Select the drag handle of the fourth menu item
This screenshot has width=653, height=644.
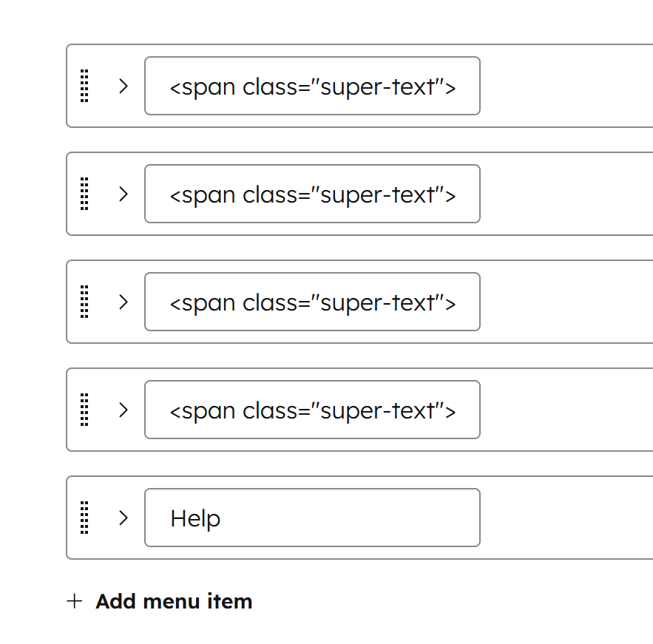(84, 410)
